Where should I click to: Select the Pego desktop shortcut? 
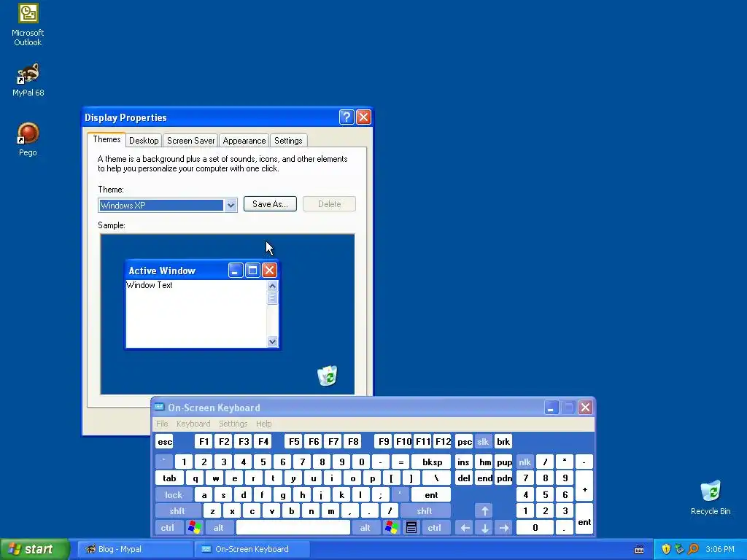(28, 139)
